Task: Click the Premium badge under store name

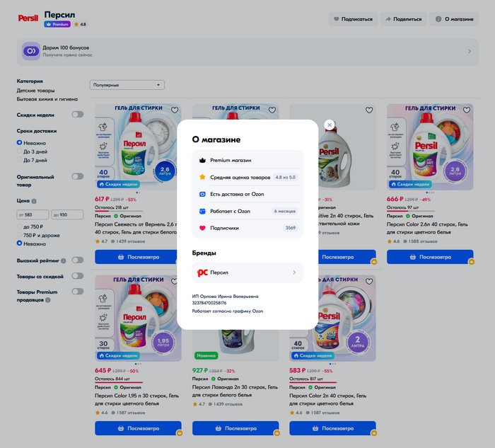Action: tap(57, 24)
